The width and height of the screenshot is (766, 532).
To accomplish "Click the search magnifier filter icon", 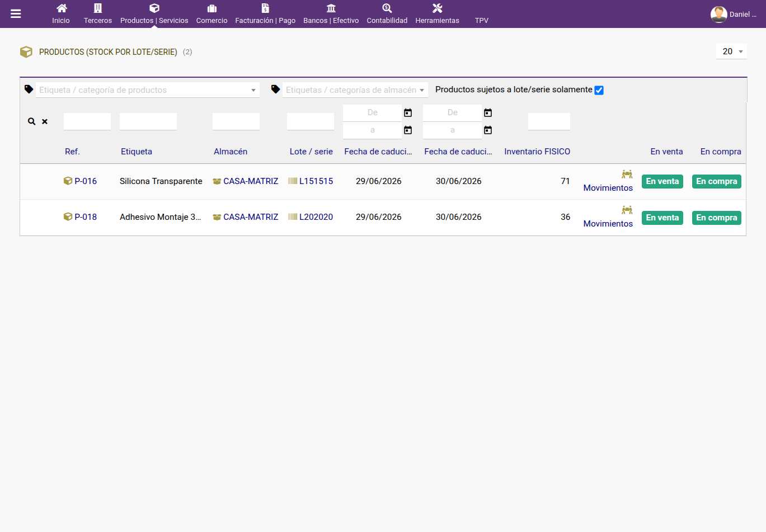I will [x=32, y=121].
